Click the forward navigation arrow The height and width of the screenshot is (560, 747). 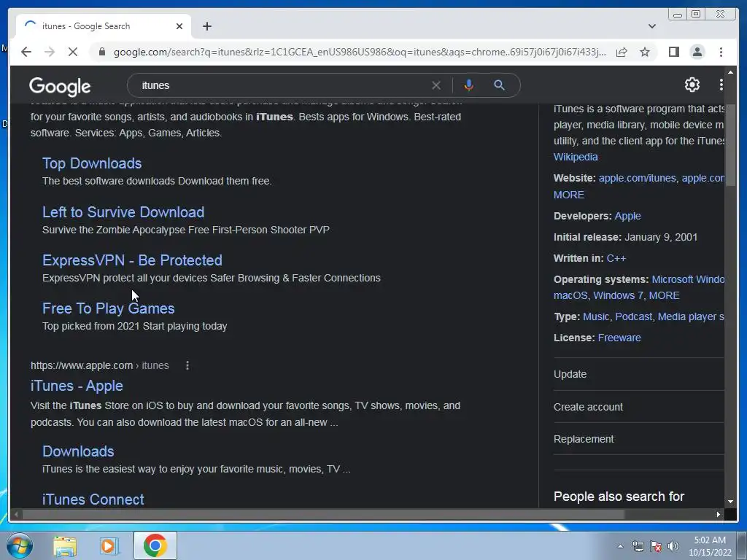pos(50,52)
